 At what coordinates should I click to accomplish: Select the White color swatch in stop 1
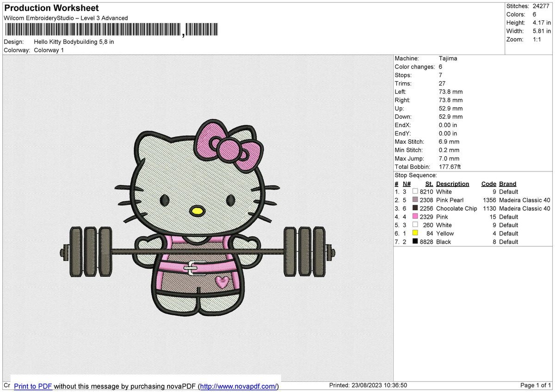click(416, 191)
